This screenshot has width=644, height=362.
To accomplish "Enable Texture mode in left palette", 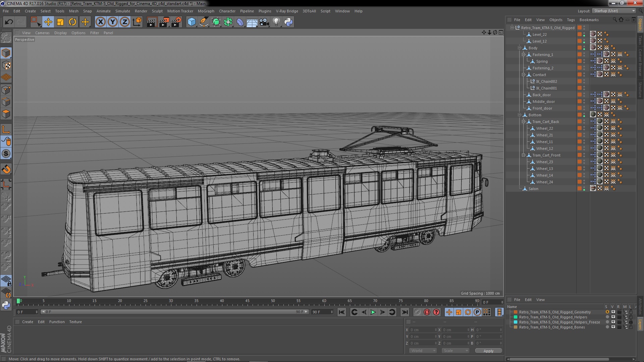I will (6, 65).
